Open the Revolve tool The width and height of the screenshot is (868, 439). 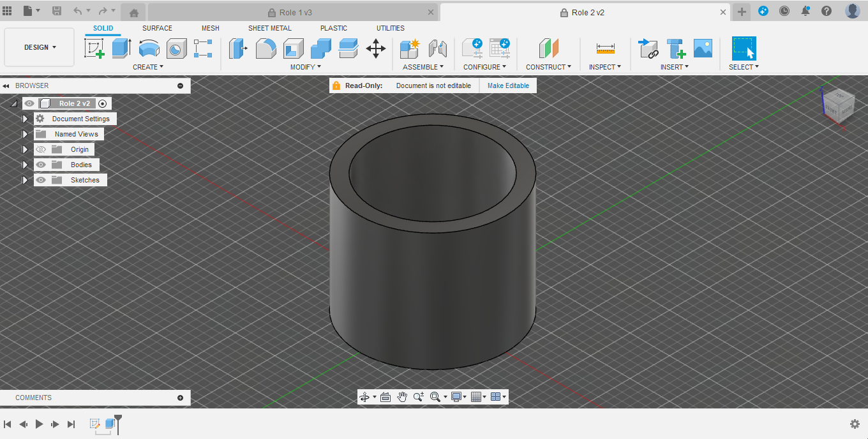[x=149, y=48]
